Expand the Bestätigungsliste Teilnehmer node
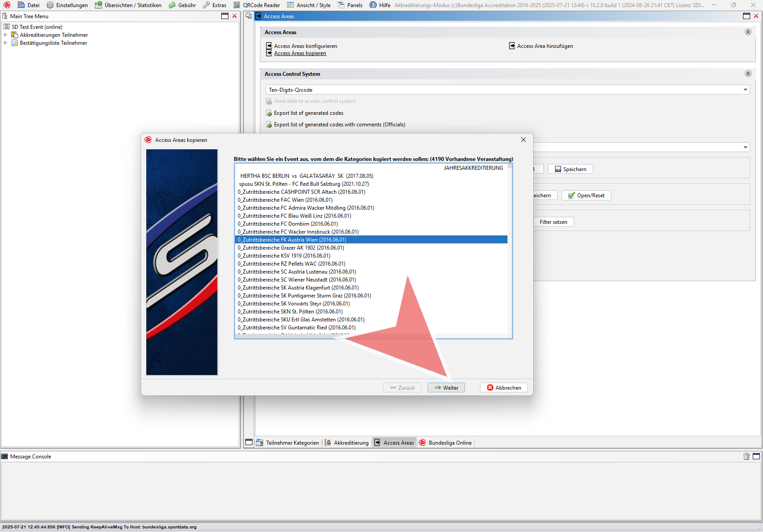The height and width of the screenshot is (532, 763). pyautogui.click(x=5, y=43)
